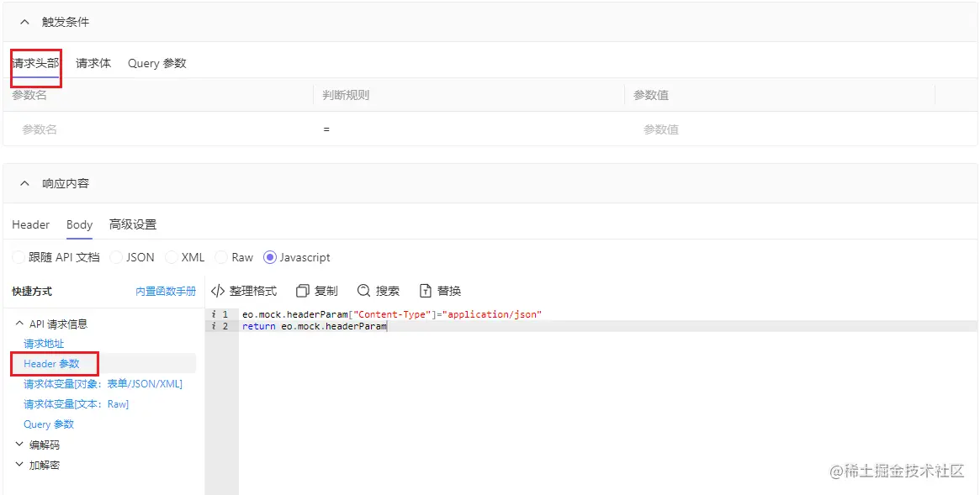
Task: Select the Javascript radio option
Action: click(270, 257)
